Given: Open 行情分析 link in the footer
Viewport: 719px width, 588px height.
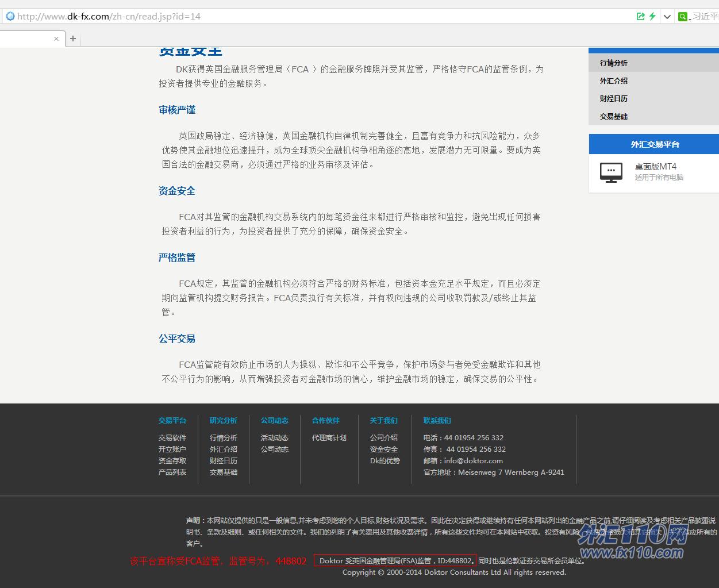Looking at the screenshot, I should pyautogui.click(x=224, y=438).
